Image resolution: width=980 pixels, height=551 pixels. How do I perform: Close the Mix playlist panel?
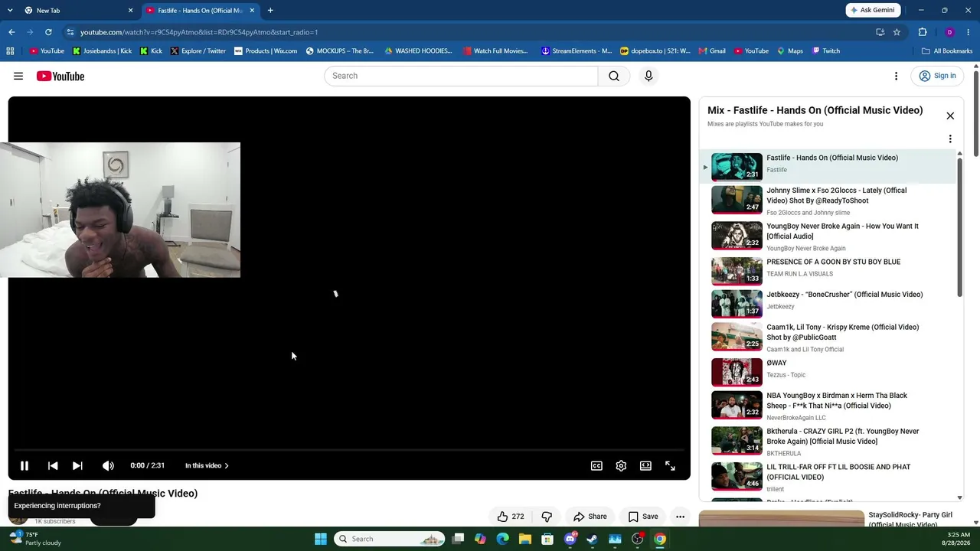950,116
